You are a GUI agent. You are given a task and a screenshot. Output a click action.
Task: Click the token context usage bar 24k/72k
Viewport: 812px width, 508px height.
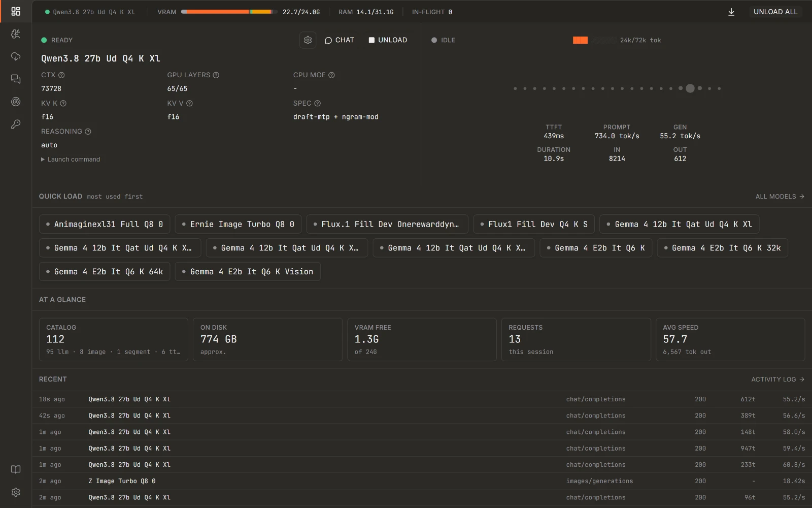coord(594,40)
